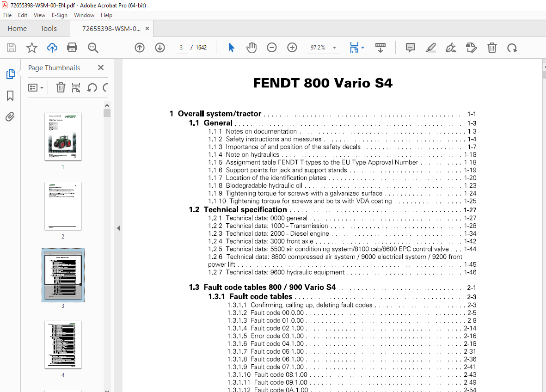Go to previous page with up arrow
The height and width of the screenshot is (392, 546).
pyautogui.click(x=140, y=48)
